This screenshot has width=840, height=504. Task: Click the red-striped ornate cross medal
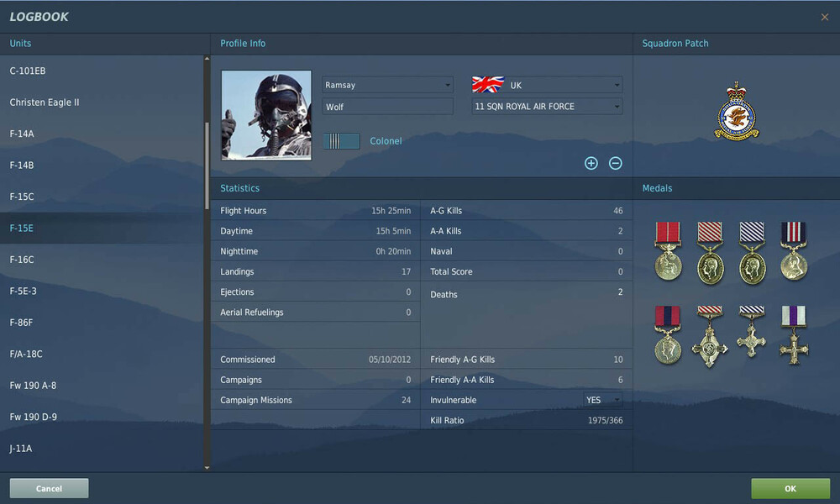coord(710,337)
